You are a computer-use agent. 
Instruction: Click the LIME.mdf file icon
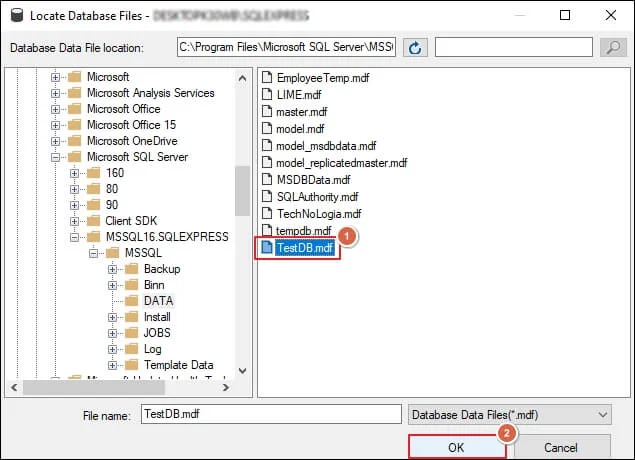[266, 94]
